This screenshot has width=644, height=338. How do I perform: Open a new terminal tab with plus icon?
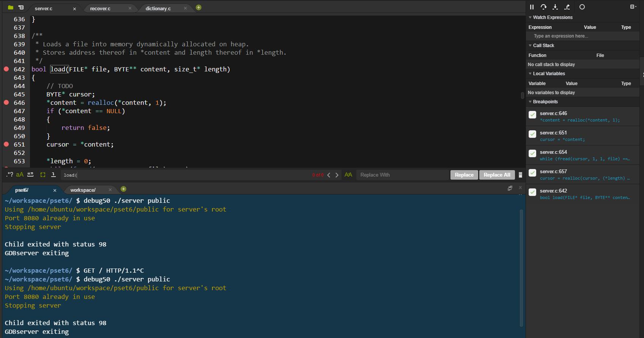123,189
